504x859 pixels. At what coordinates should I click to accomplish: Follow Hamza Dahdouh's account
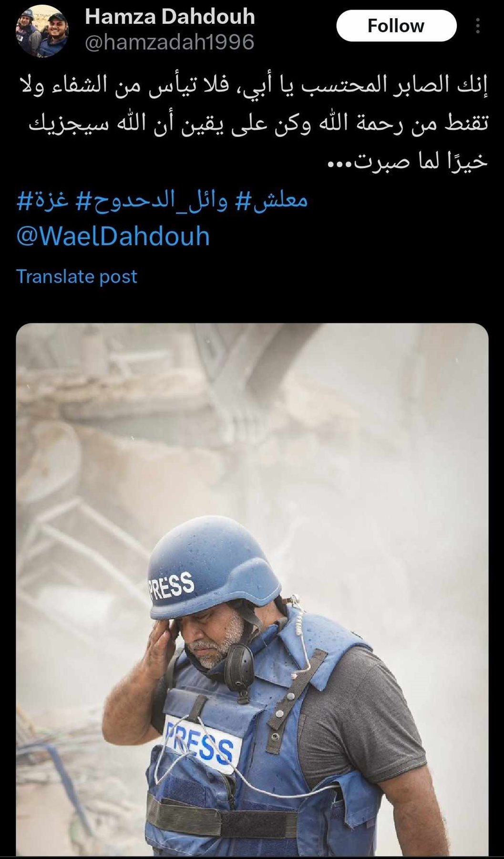pos(396,26)
